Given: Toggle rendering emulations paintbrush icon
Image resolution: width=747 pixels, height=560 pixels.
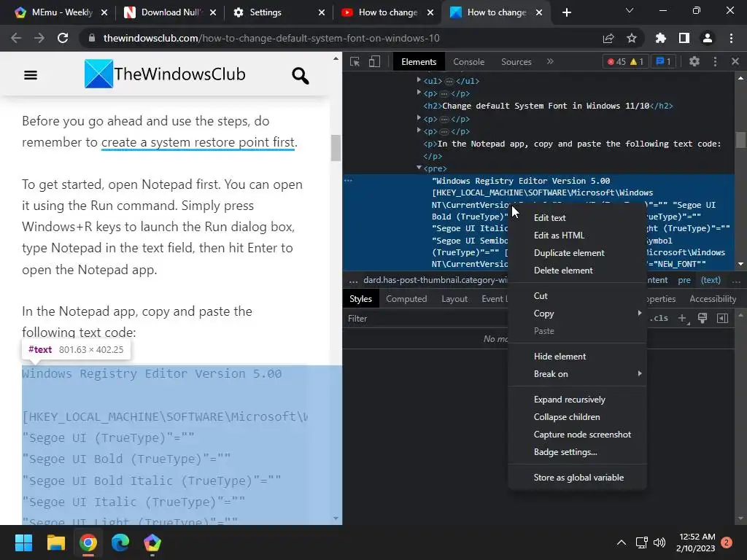Looking at the screenshot, I should (703, 318).
